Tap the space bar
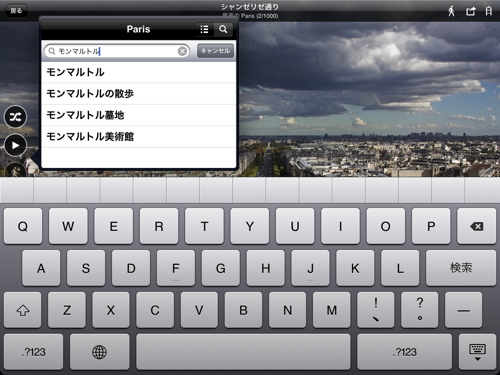 tap(243, 352)
